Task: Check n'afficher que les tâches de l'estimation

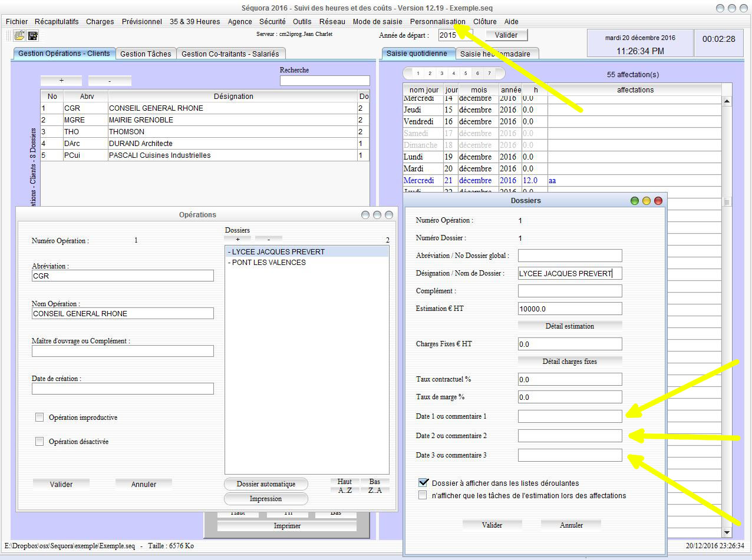Action: [423, 495]
